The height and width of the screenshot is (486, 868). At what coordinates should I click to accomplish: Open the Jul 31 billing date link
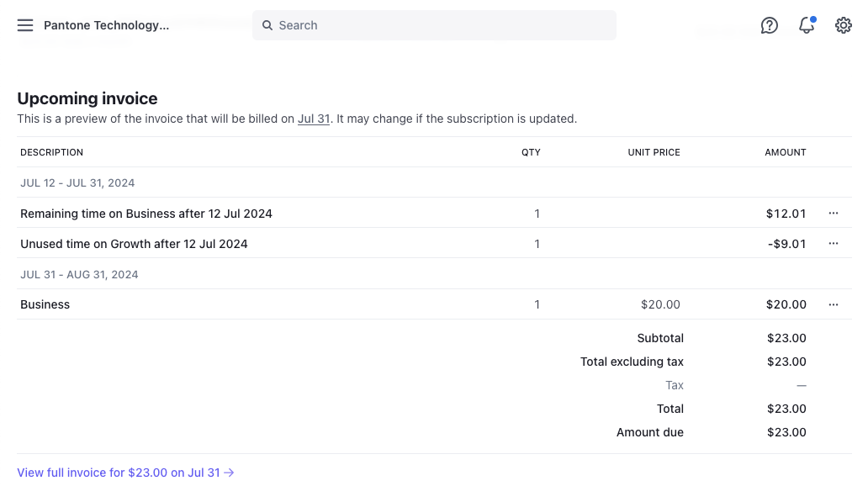pyautogui.click(x=313, y=119)
